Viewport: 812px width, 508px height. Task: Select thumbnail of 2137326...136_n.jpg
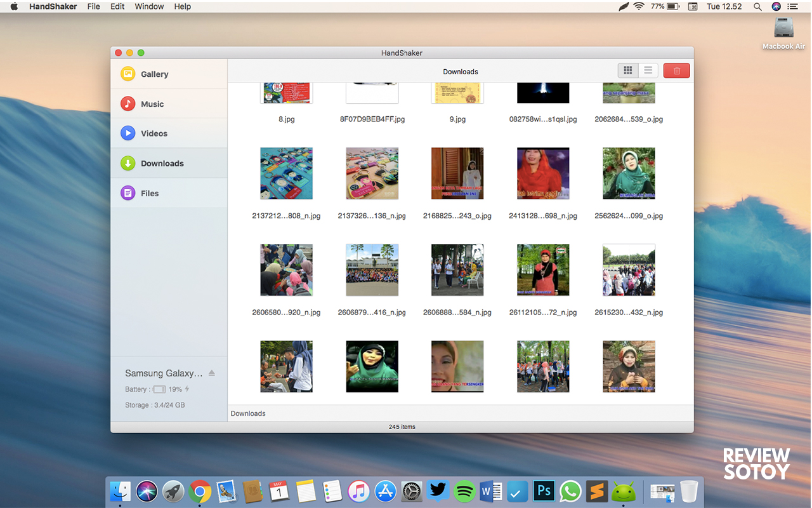point(372,173)
